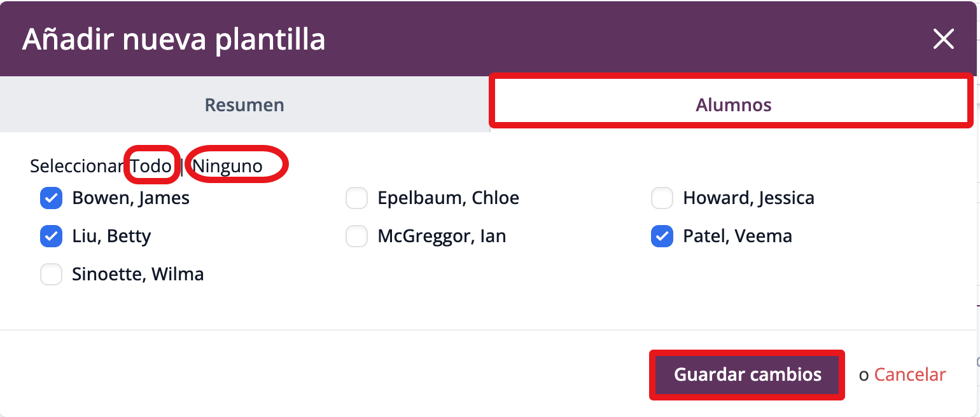
Task: Click the name text "Sinoette, Wilma"
Action: (137, 275)
